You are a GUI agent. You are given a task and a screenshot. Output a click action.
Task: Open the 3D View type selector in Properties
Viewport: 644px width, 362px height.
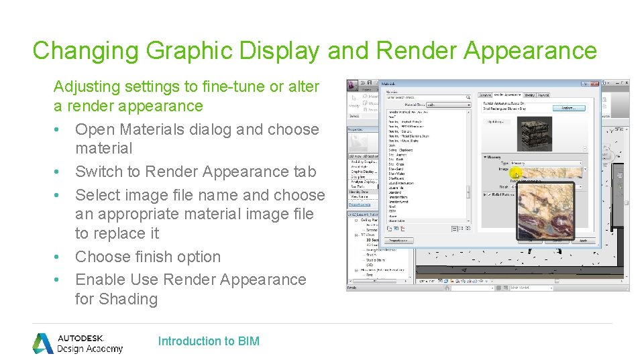pyautogui.click(x=364, y=156)
